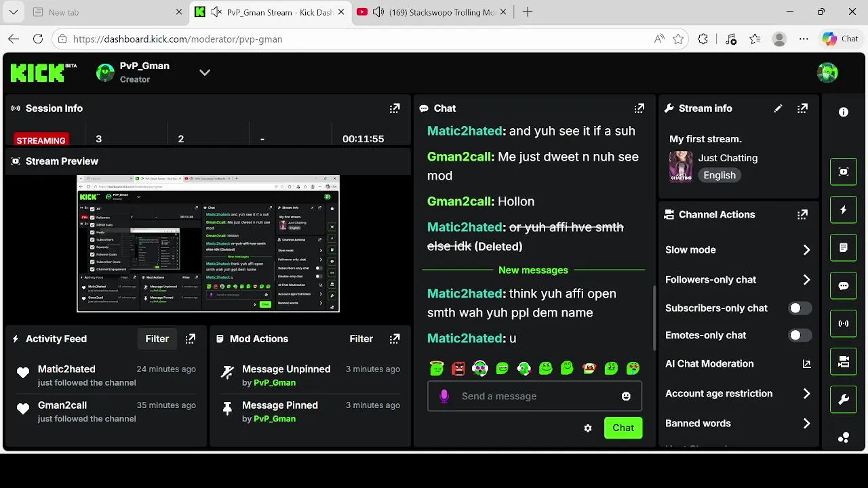
Task: Click PvP_Gman under Message Unpinned
Action: pyautogui.click(x=275, y=383)
